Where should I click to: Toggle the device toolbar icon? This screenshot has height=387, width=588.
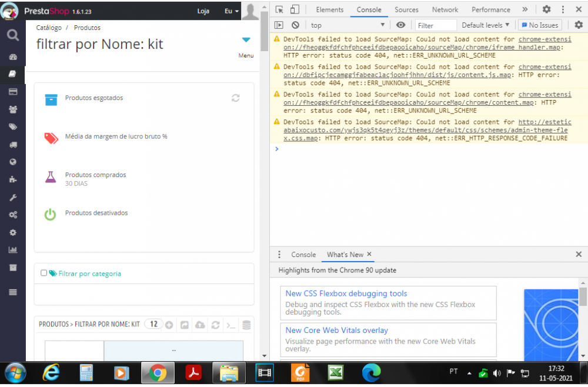pos(295,9)
